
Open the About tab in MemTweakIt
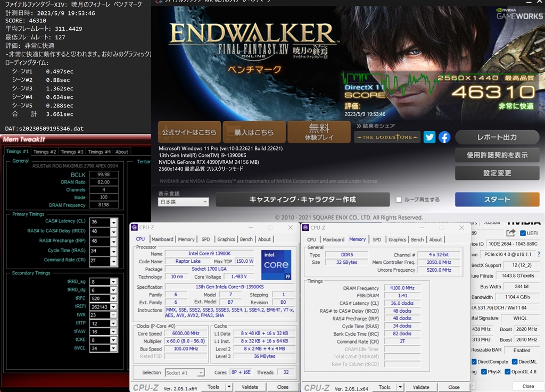pyautogui.click(x=122, y=152)
